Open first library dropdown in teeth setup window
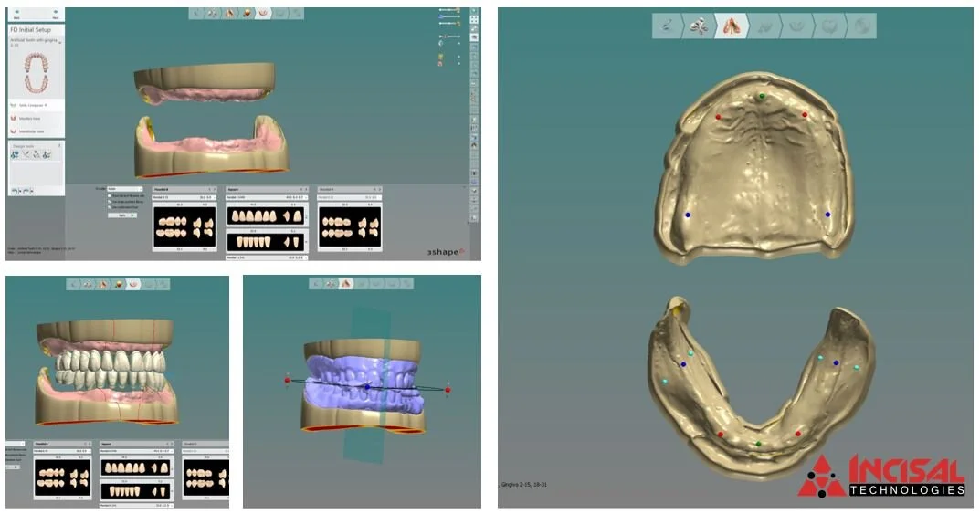Viewport: 980px width, 514px height. (x=62, y=450)
